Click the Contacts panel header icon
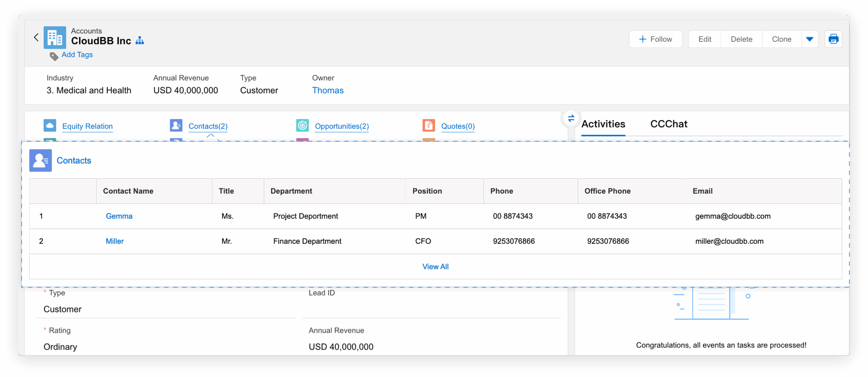 (40, 160)
